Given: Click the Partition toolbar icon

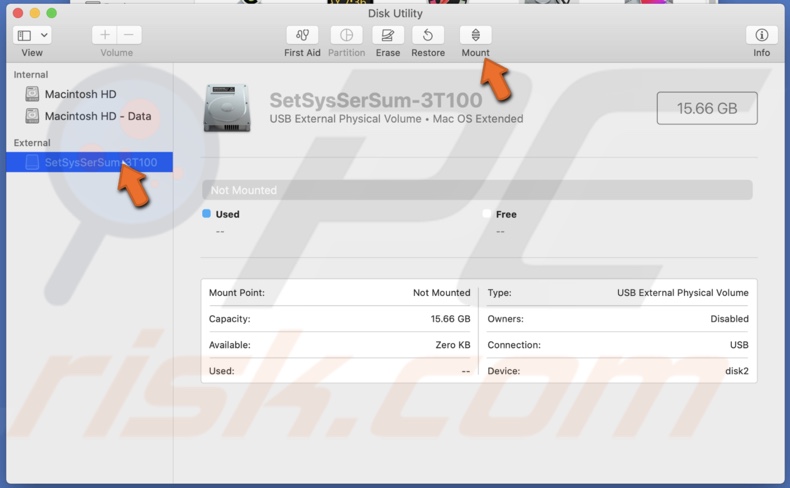Looking at the screenshot, I should tap(346, 36).
